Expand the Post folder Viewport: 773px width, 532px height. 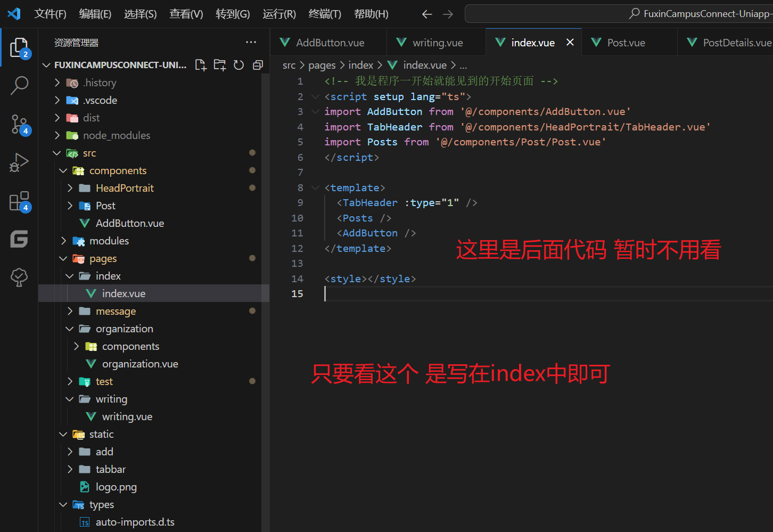coord(70,206)
